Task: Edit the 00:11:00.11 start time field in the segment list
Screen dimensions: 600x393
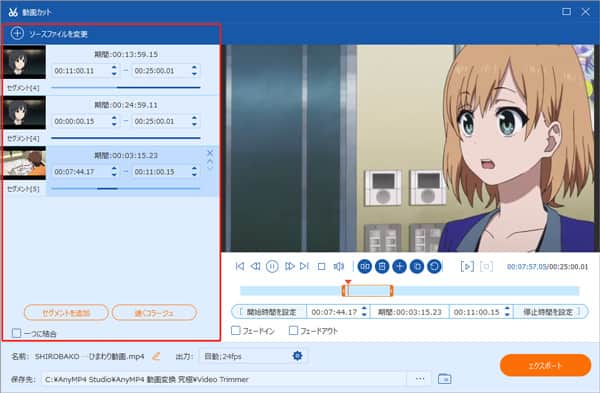Action: 81,70
